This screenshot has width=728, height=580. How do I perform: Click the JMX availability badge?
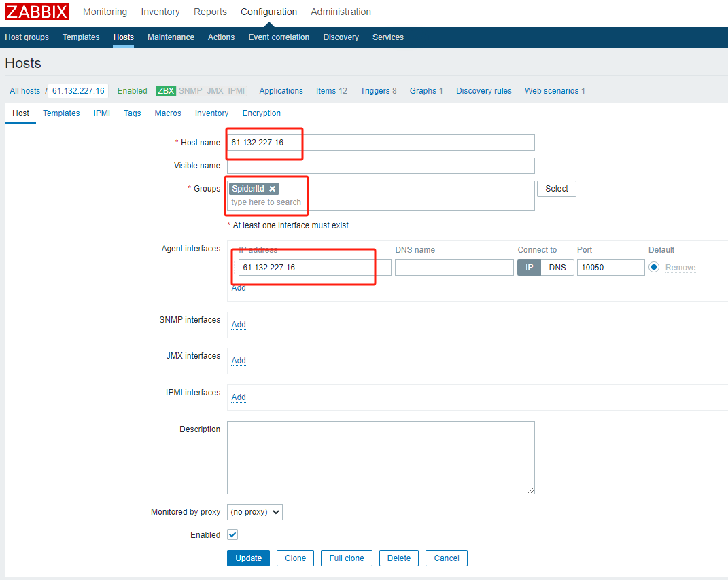tap(215, 91)
